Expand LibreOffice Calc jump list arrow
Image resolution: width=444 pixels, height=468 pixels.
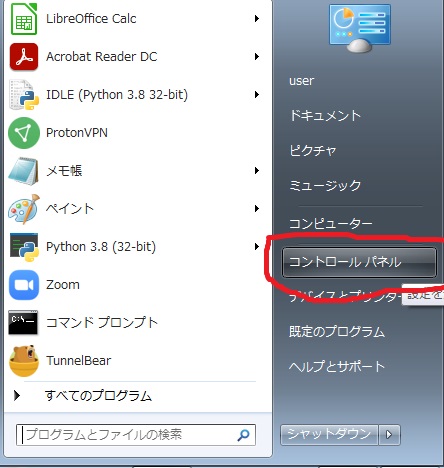pyautogui.click(x=257, y=19)
